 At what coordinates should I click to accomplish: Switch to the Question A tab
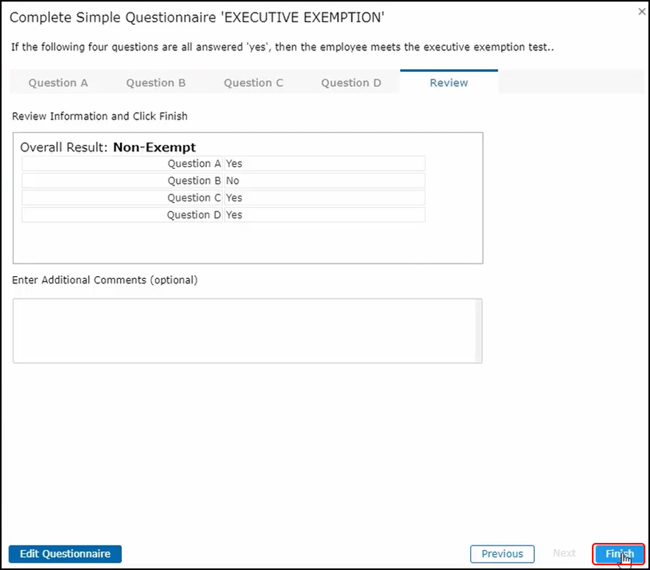tap(58, 83)
